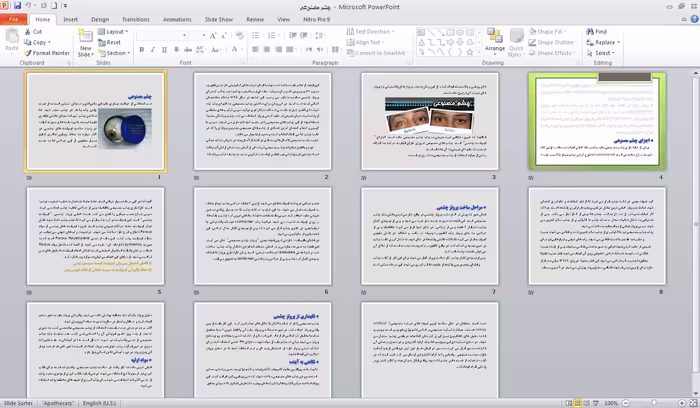Click the Bullets list icon
This screenshot has height=408, width=700.
point(255,35)
